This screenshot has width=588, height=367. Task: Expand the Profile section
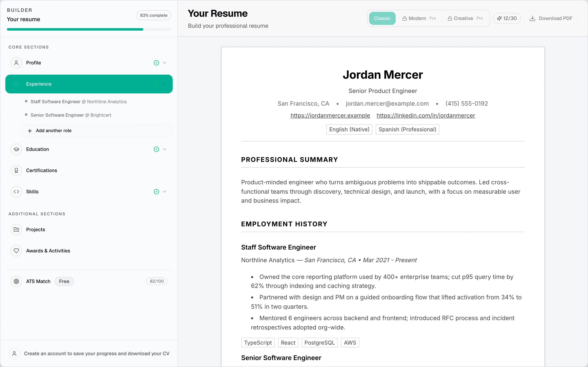click(165, 63)
